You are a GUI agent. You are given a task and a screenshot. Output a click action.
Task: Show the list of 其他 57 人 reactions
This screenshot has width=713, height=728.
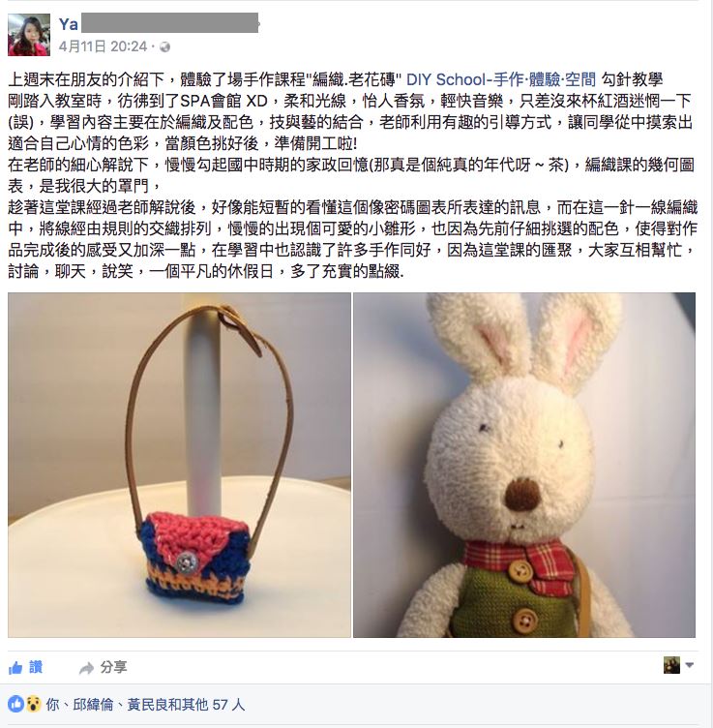point(214,705)
